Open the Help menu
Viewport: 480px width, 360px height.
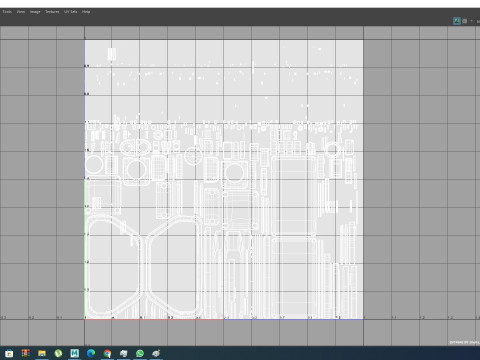[x=86, y=12]
